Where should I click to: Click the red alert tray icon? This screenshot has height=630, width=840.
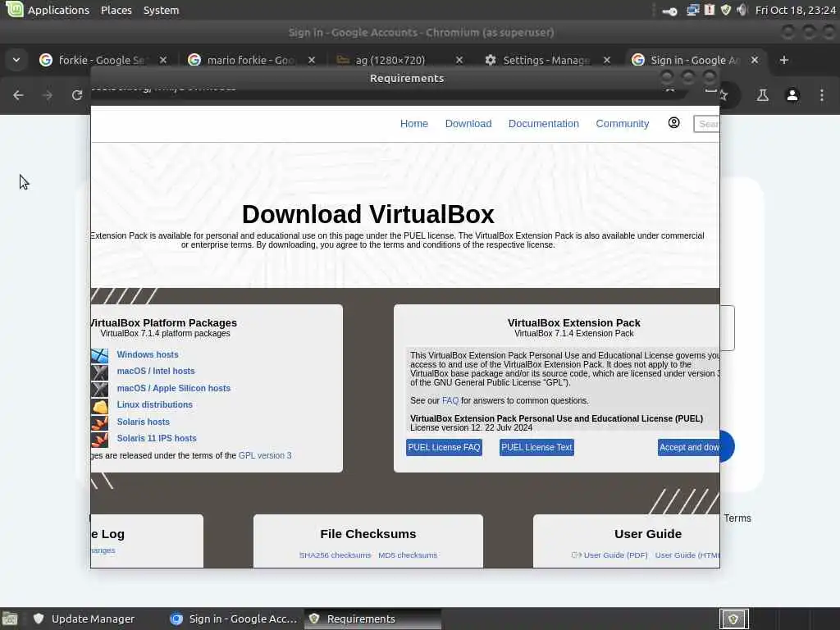pos(710,10)
